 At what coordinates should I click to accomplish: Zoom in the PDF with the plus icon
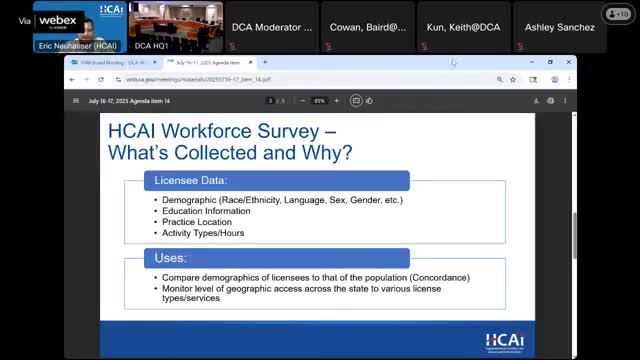tap(336, 101)
